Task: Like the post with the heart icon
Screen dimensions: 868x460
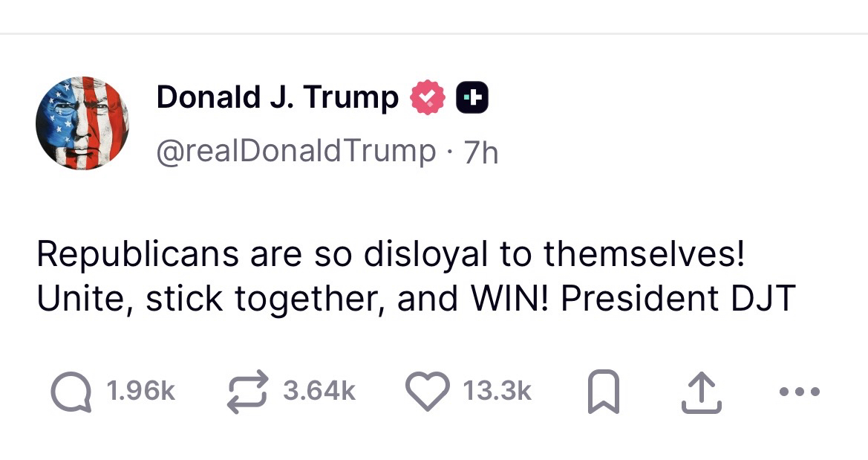Action: [x=428, y=392]
